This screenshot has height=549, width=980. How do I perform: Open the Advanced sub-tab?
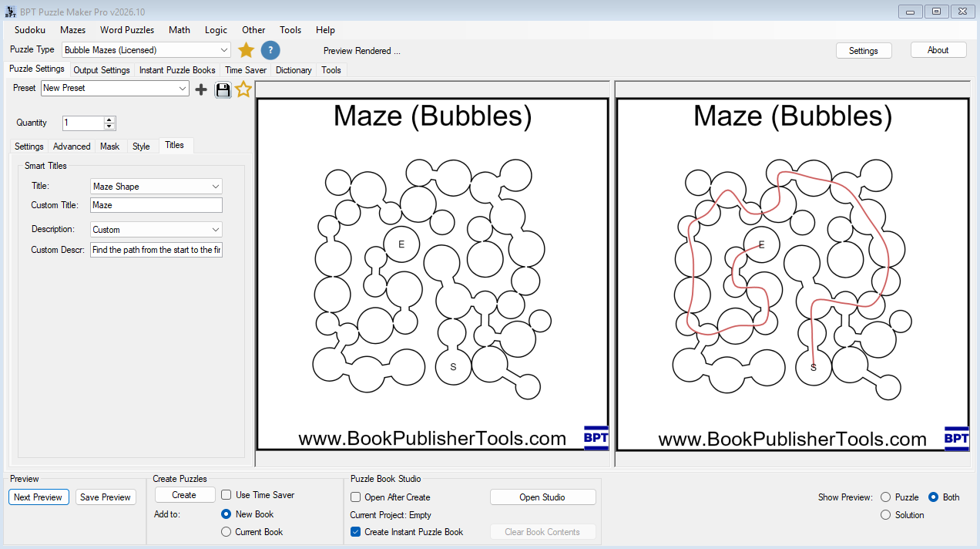coord(72,147)
